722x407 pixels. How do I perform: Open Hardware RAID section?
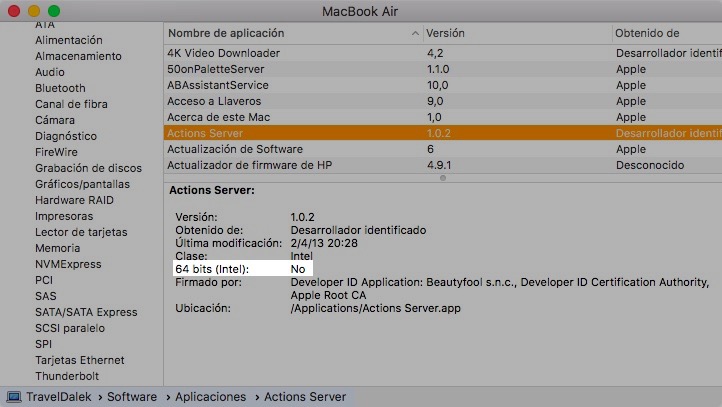tap(74, 200)
